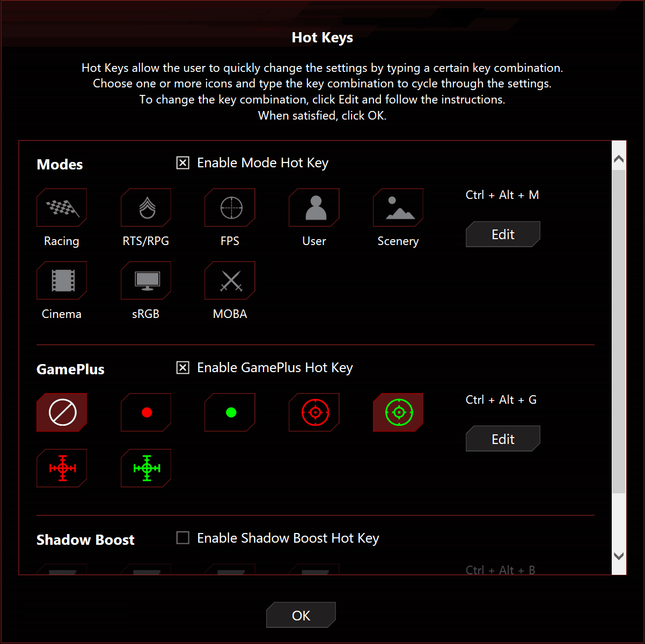Disable the Enable Mode Hot Key checkbox
The height and width of the screenshot is (644, 645).
pyautogui.click(x=183, y=162)
